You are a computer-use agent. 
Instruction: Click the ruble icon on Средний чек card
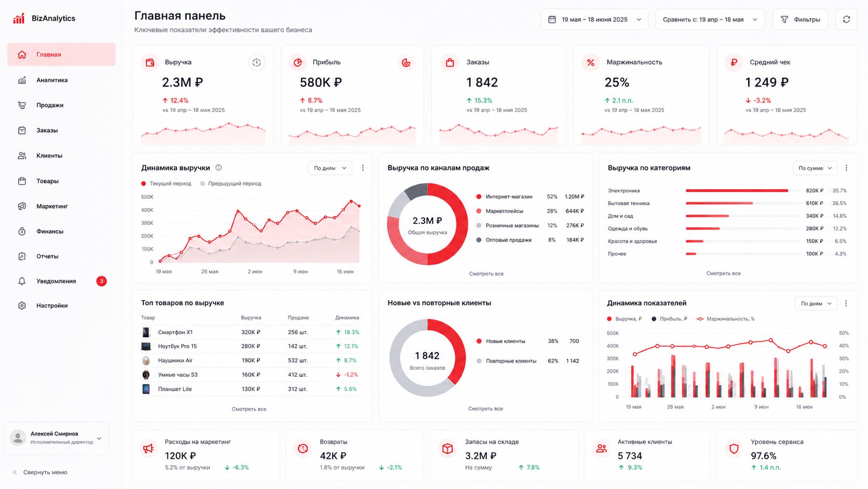tap(734, 62)
